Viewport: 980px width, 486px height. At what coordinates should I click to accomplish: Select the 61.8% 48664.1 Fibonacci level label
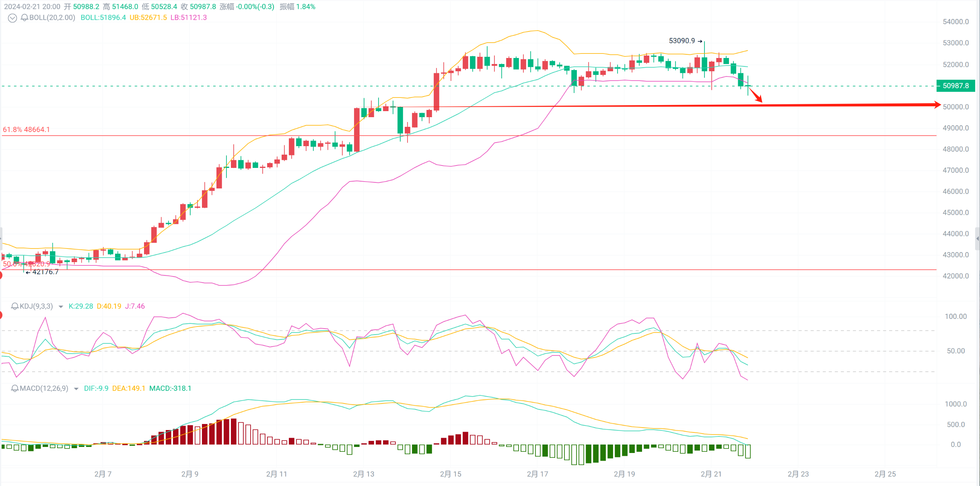point(27,130)
